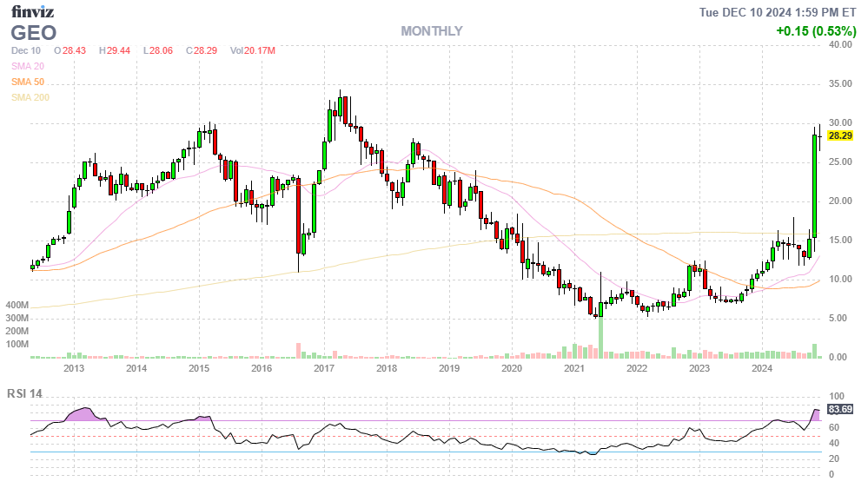Click the Dec 10 date label in the quote row
Viewport: 868px width, 488px height.
(x=27, y=50)
